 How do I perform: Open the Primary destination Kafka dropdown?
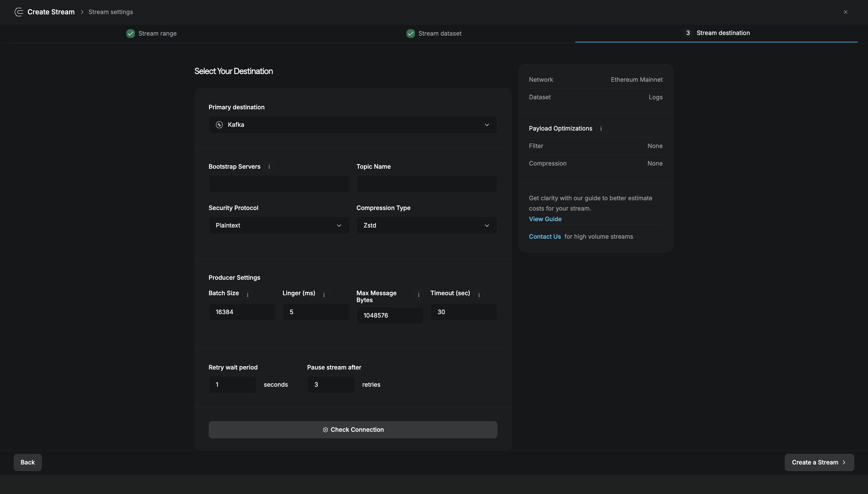353,125
